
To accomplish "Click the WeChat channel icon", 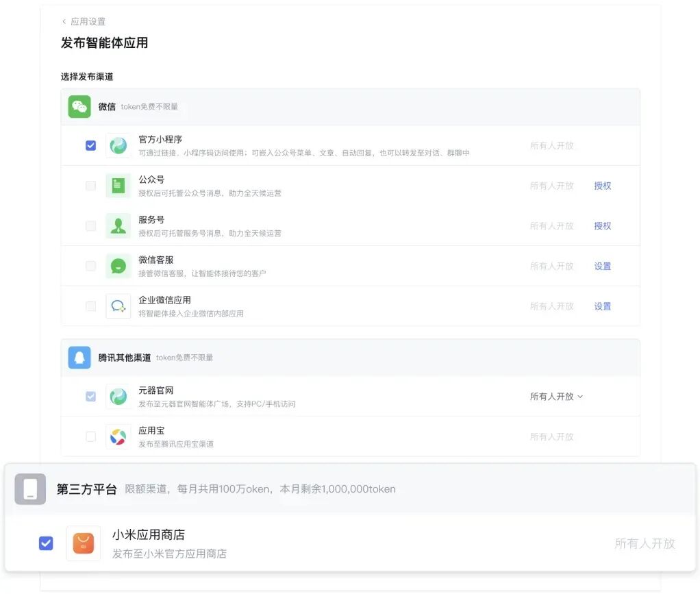I will pyautogui.click(x=79, y=107).
